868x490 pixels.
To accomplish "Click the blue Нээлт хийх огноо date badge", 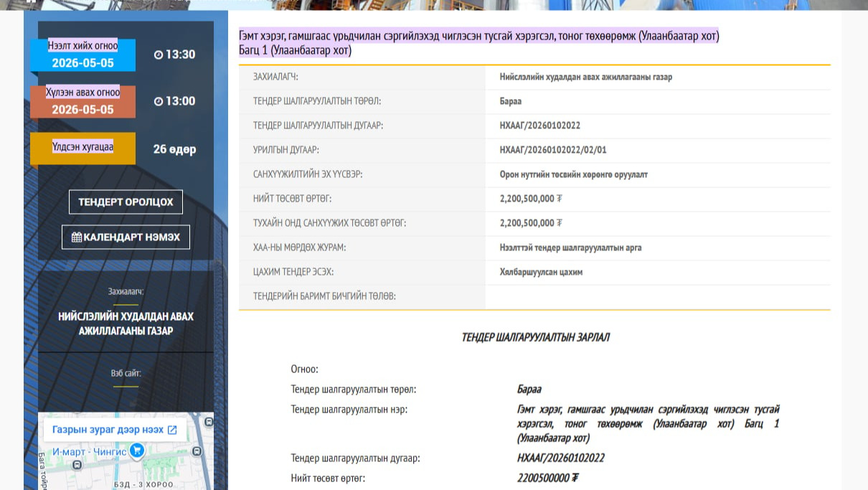I will coord(82,55).
